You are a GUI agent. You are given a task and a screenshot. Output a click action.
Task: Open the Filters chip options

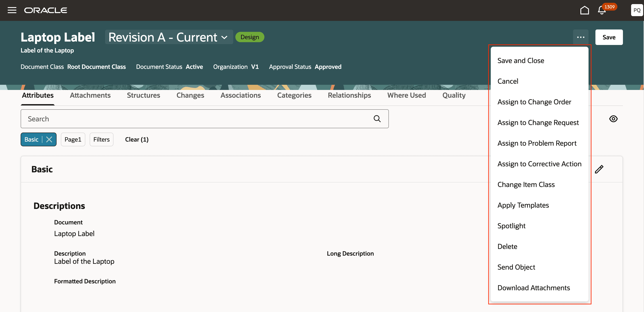pos(101,140)
